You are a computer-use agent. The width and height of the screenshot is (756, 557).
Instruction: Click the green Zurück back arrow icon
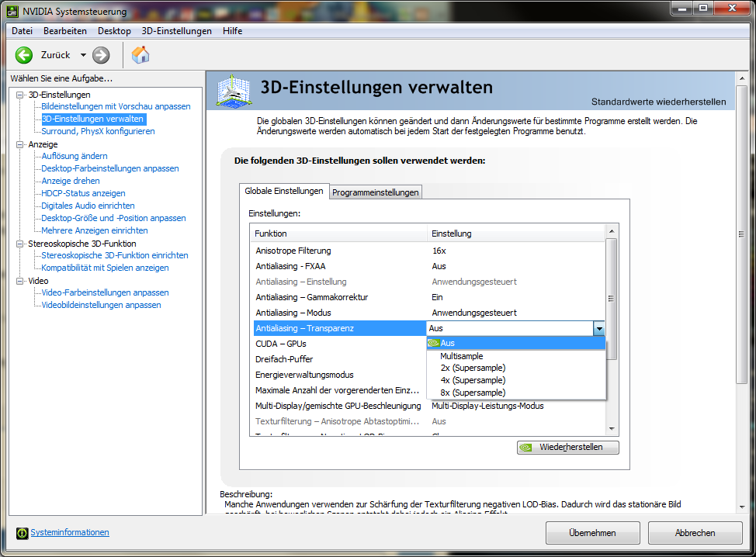[x=23, y=55]
